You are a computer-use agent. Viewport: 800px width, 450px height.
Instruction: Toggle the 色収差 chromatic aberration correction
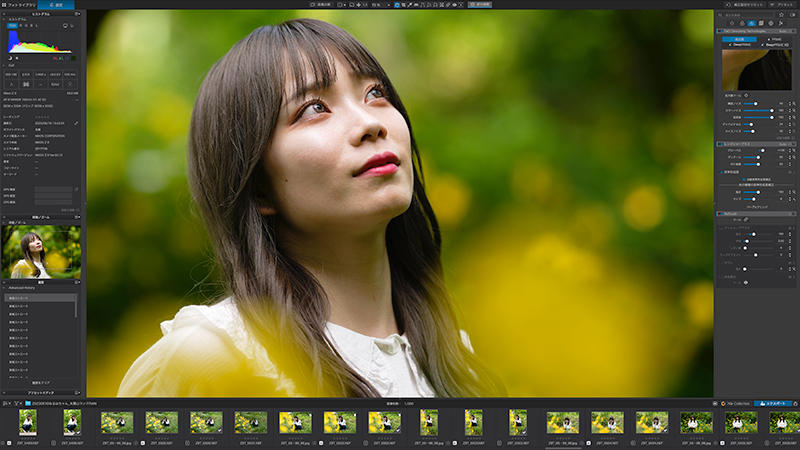click(721, 172)
